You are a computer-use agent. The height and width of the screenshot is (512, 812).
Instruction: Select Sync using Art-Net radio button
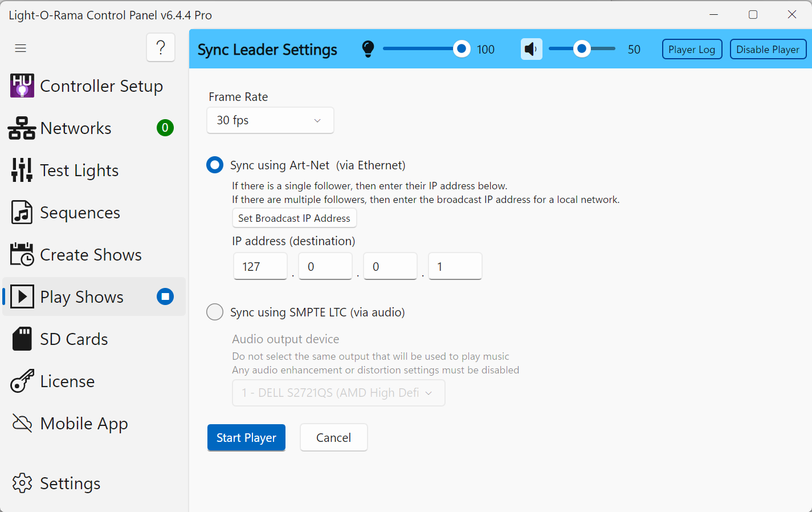[x=215, y=165]
